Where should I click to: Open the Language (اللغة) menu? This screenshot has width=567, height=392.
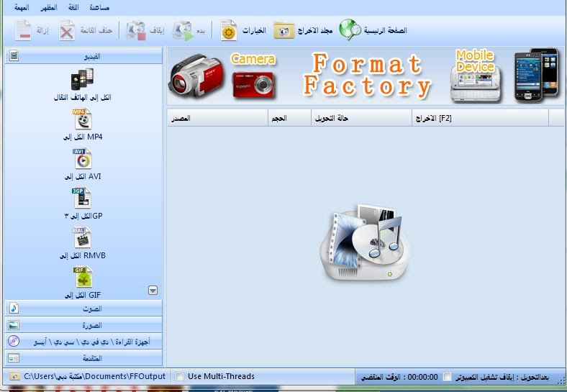tap(73, 7)
